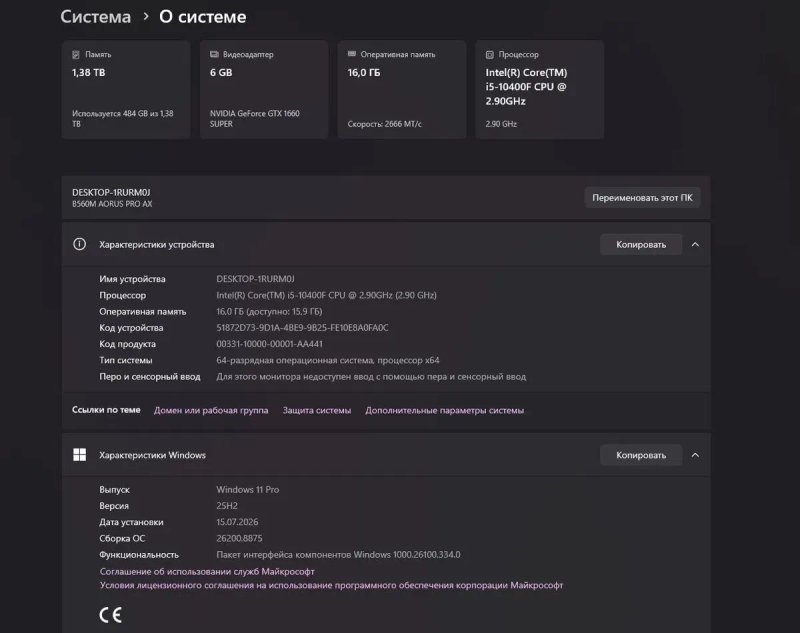Screen dimensions: 800x633
Task: Open Дополнительные параметры системы link
Action: point(444,410)
